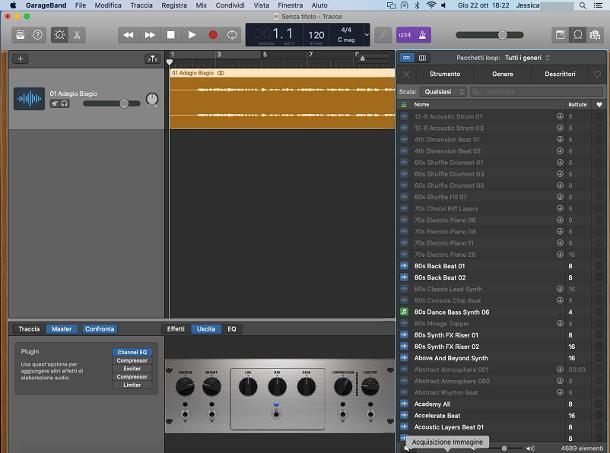This screenshot has height=453, width=610.
Task: Click the loop preview speaker icon
Action: point(529,449)
